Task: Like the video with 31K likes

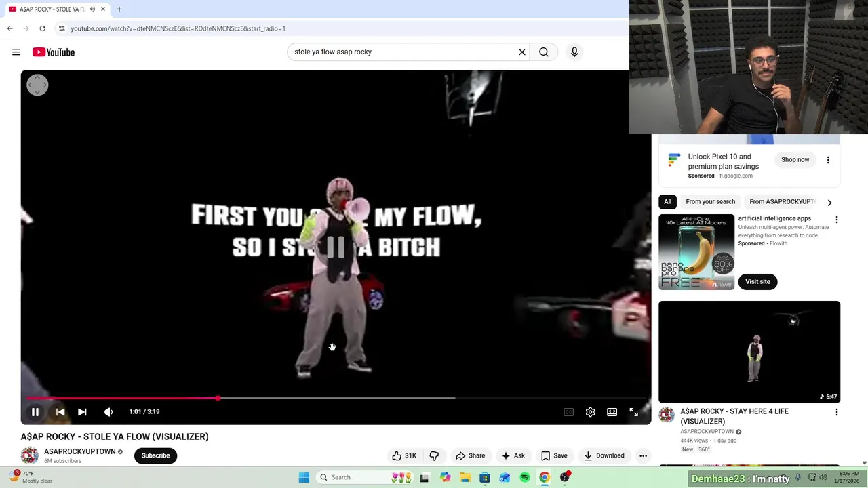Action: coord(404,455)
